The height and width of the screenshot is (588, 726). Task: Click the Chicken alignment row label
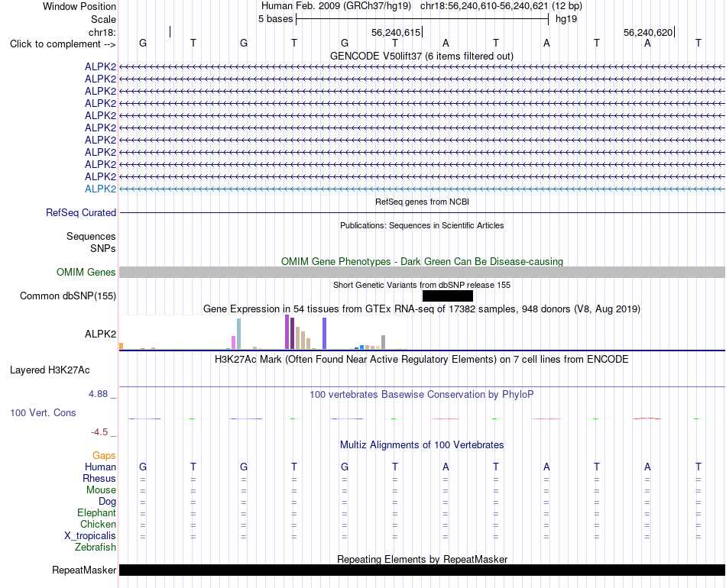(x=98, y=524)
